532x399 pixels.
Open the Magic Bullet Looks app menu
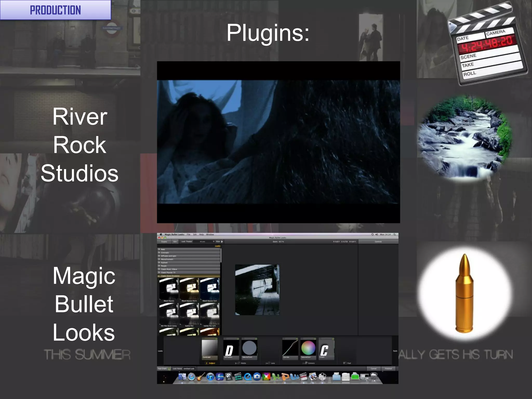click(174, 234)
